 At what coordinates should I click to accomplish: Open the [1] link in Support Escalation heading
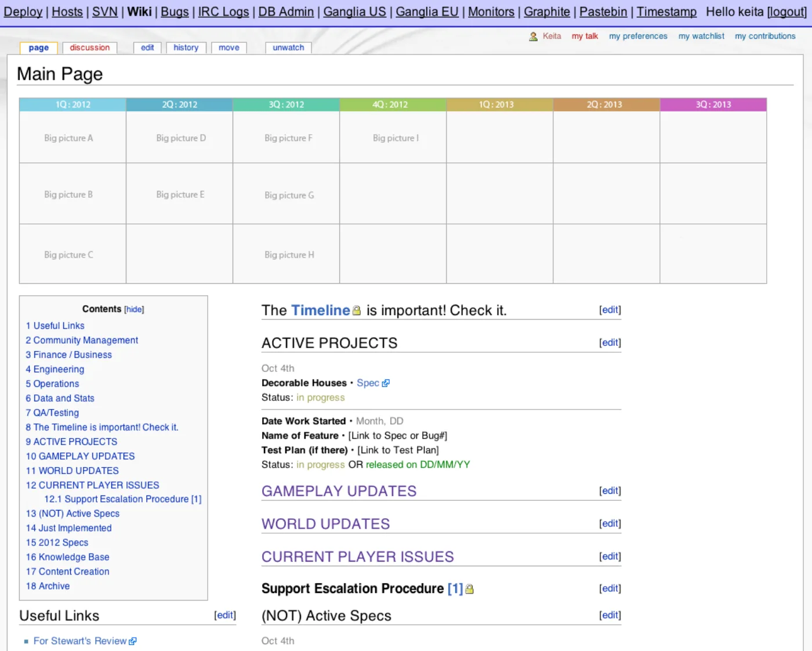455,589
